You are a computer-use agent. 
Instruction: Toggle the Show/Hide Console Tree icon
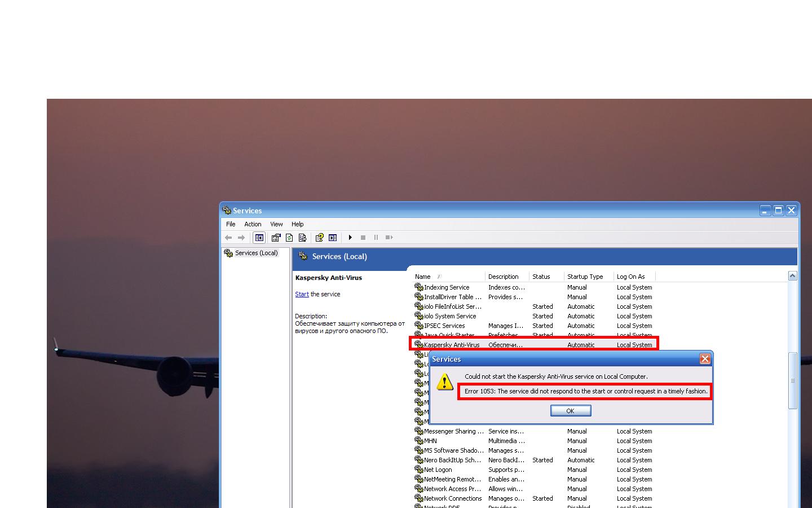259,238
